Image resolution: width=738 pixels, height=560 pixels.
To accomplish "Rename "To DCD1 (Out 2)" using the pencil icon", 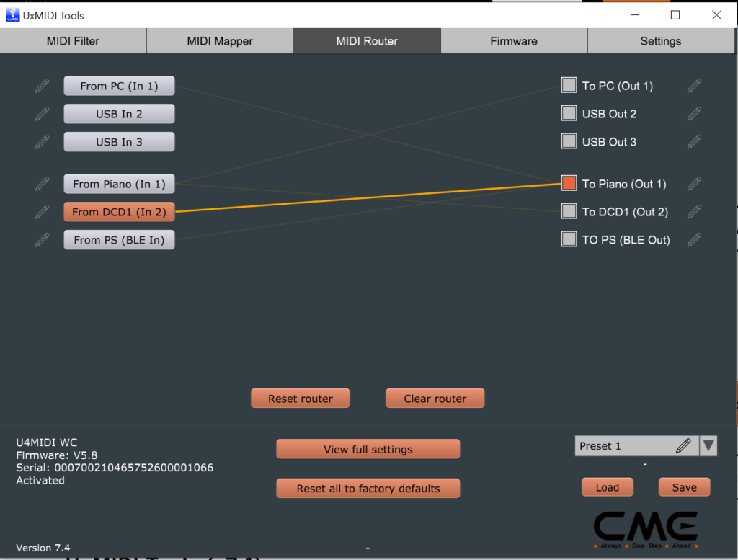I will pyautogui.click(x=693, y=211).
